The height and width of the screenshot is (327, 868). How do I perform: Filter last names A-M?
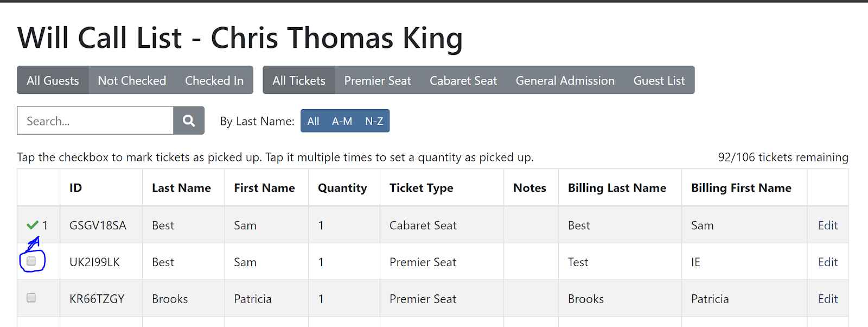[x=342, y=121]
